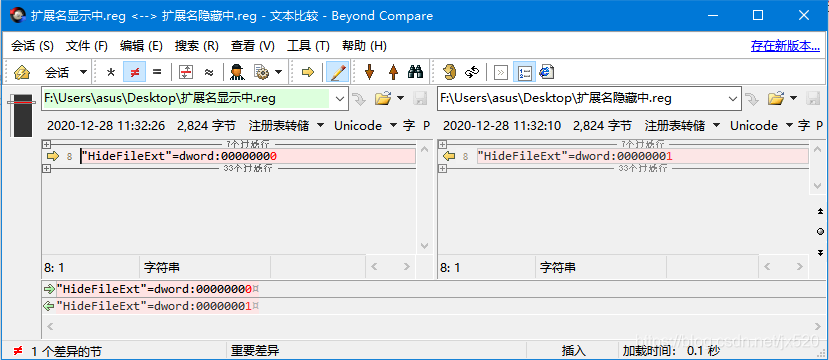The height and width of the screenshot is (360, 829).
Task: Open the Home view icon
Action: point(22,72)
